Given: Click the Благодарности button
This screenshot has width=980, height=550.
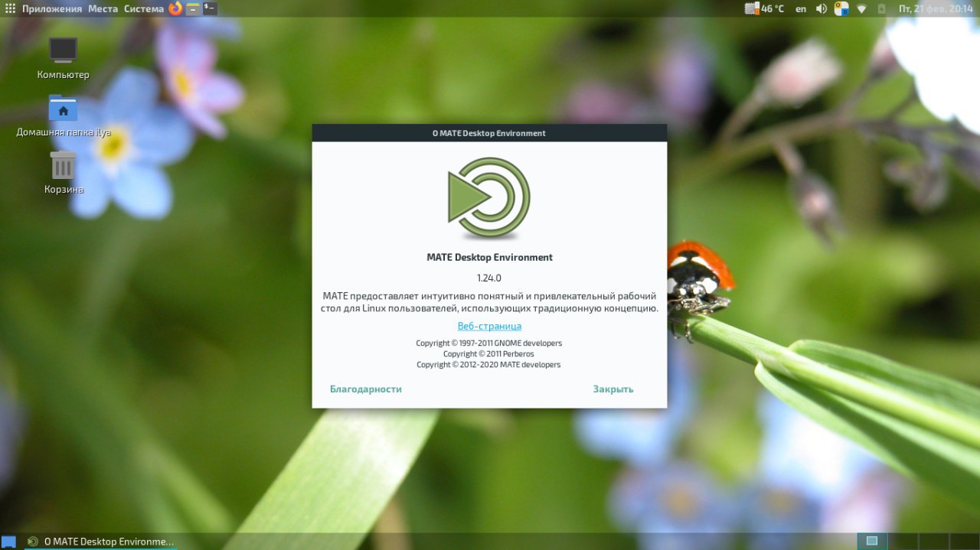Looking at the screenshot, I should 366,389.
